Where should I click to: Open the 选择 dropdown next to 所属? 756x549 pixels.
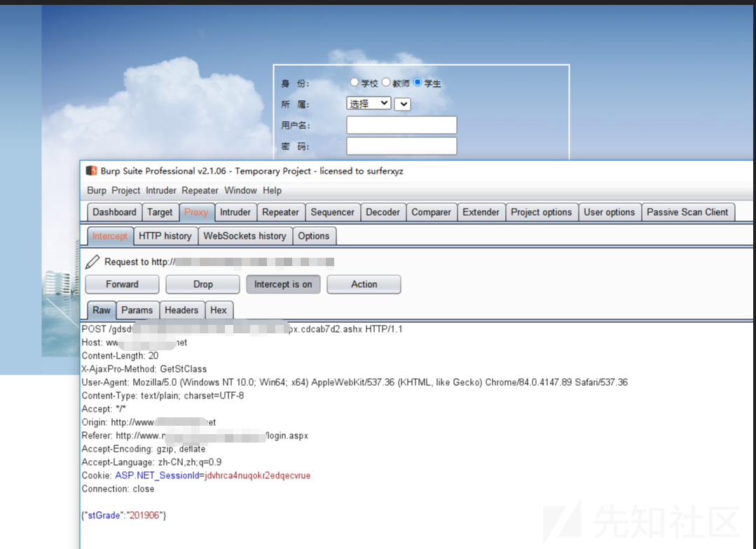(x=369, y=103)
